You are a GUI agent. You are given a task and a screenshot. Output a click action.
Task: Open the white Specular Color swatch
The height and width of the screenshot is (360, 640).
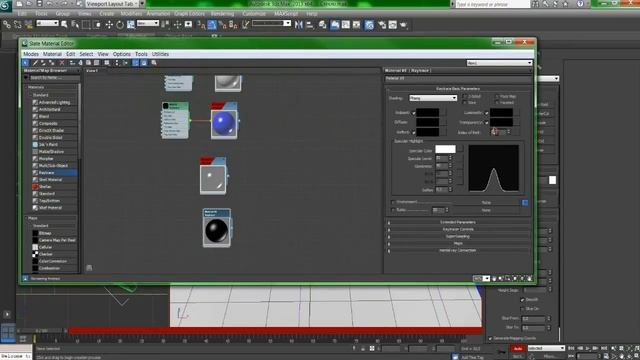tap(445, 149)
